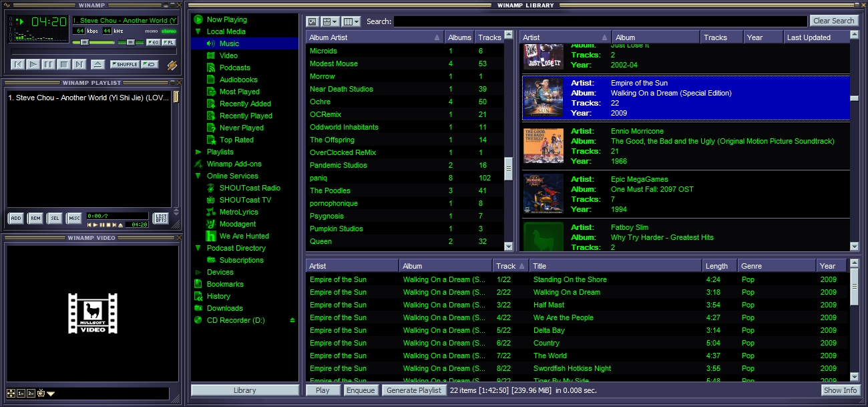The image size is (868, 407).
Task: Click the Moodagent icon
Action: coord(211,224)
